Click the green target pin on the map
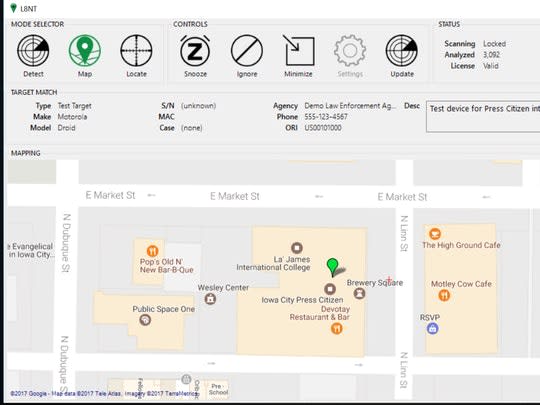The image size is (540, 405). 333,267
